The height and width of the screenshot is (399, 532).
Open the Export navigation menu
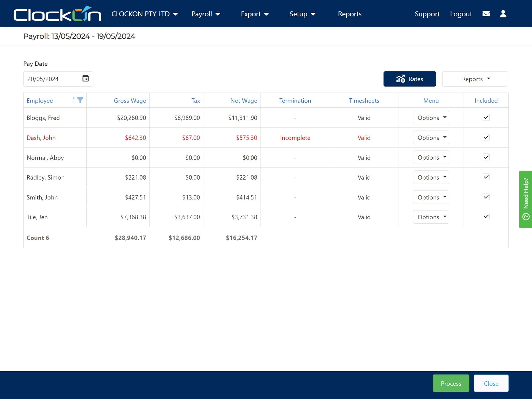pos(255,14)
